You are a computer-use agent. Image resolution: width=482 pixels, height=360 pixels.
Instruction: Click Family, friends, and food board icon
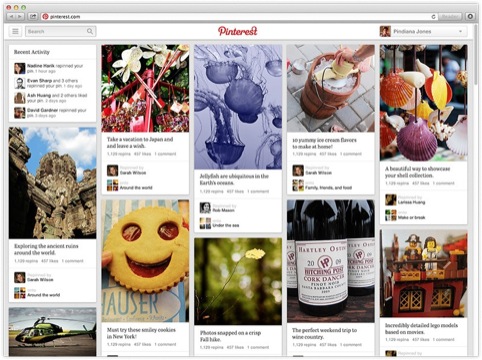pyautogui.click(x=298, y=185)
